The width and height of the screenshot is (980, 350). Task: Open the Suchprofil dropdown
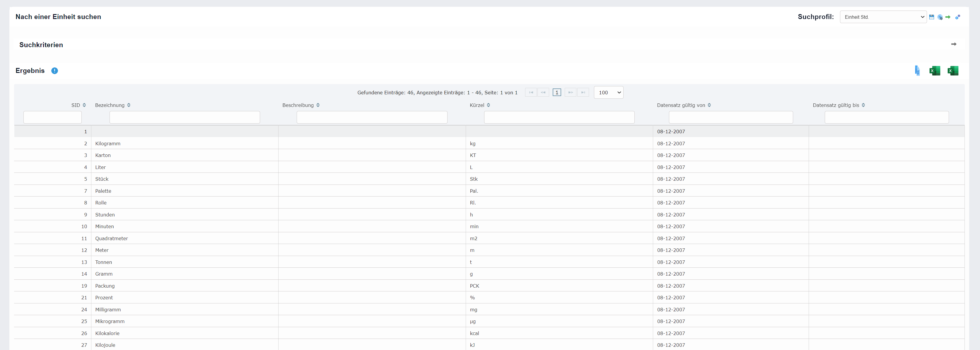coord(882,17)
